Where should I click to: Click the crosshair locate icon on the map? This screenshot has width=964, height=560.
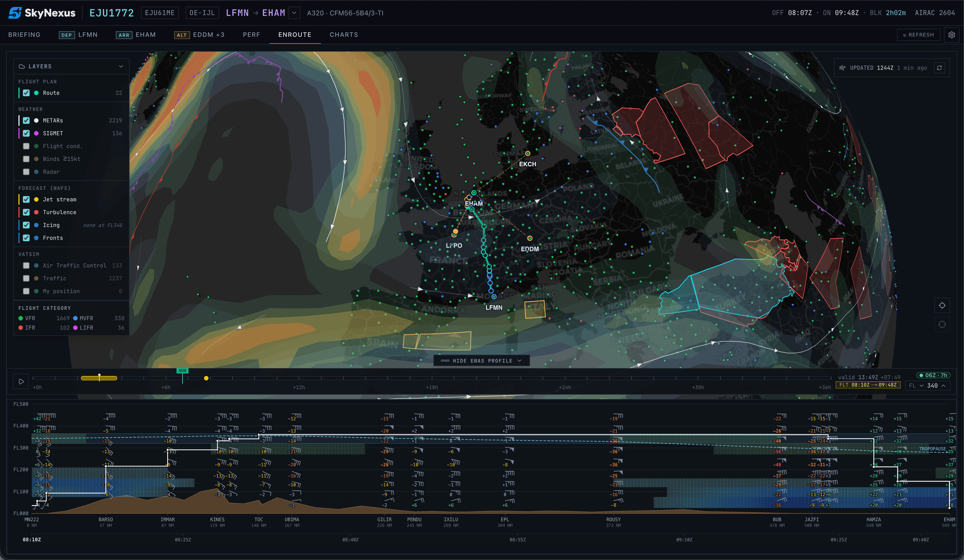click(x=942, y=305)
